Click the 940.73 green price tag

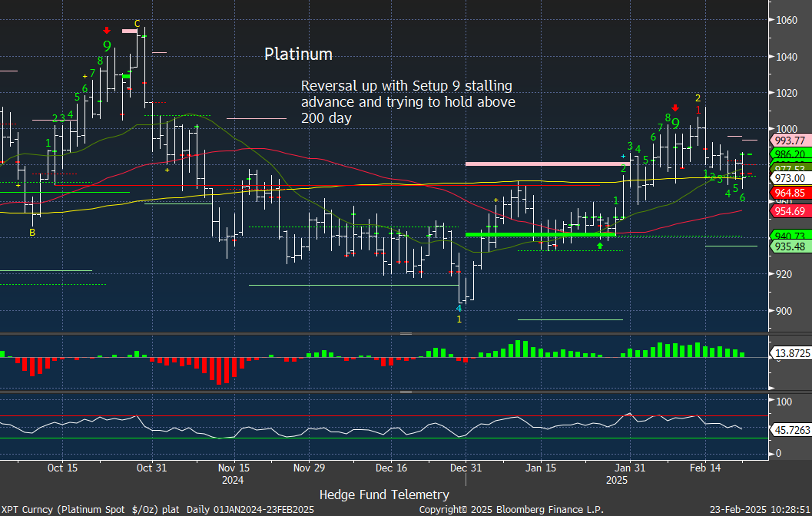(790, 234)
